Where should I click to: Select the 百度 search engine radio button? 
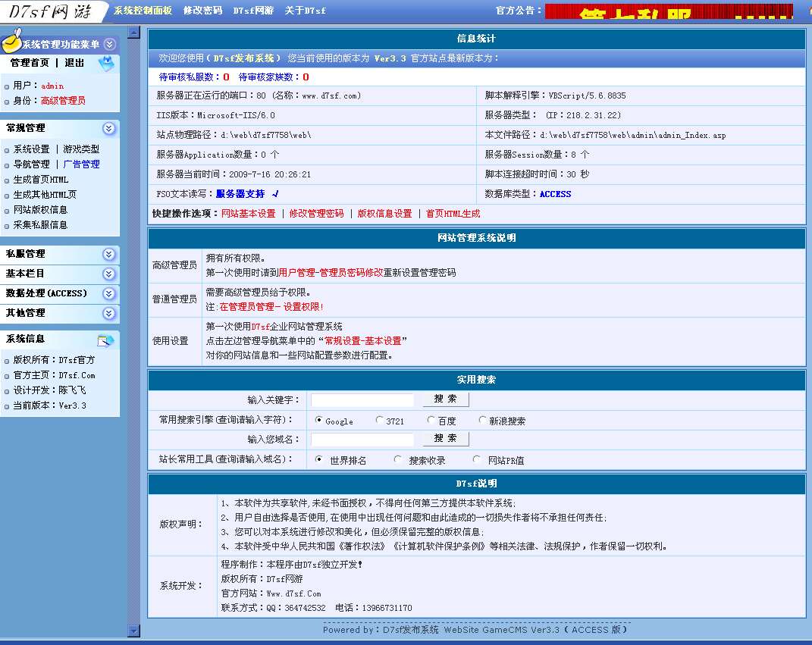pos(431,420)
